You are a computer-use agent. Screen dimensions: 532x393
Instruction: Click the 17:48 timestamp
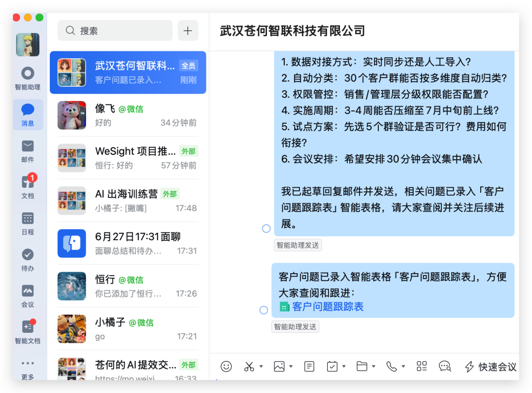pos(186,208)
